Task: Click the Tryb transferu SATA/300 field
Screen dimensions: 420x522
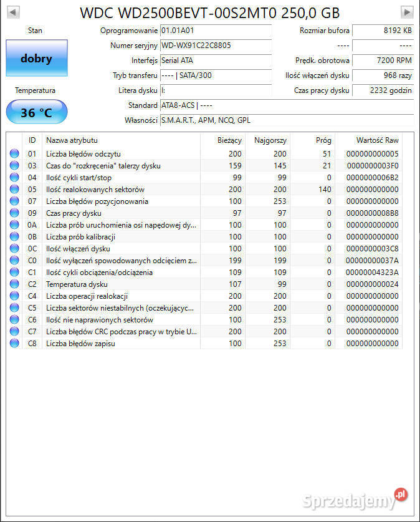Action: [x=216, y=75]
